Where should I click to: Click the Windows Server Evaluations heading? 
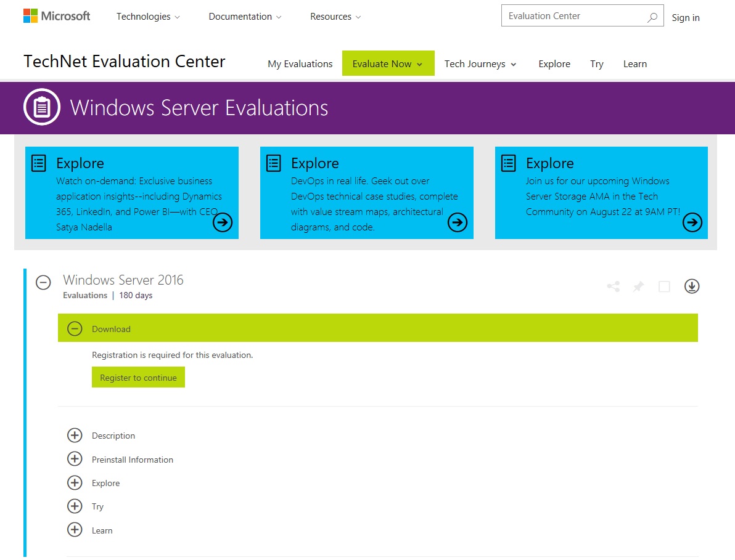pos(199,108)
